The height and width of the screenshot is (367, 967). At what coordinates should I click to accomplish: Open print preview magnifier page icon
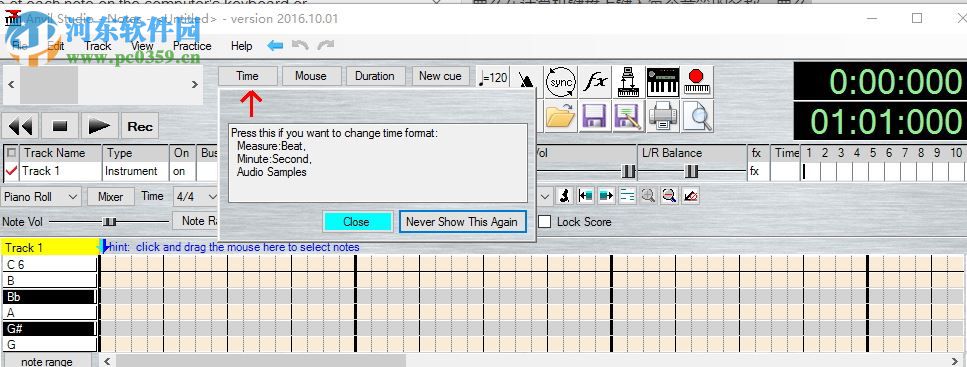tap(697, 116)
